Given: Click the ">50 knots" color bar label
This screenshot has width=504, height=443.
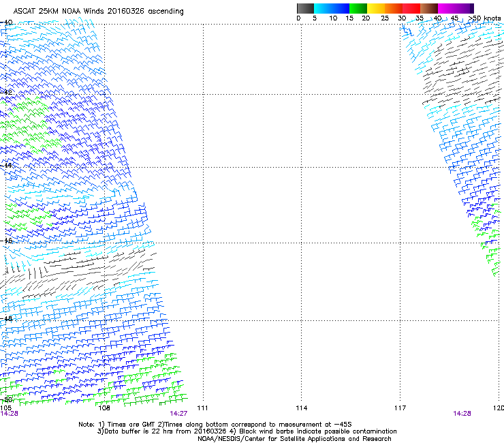Looking at the screenshot, I should pos(484,18).
